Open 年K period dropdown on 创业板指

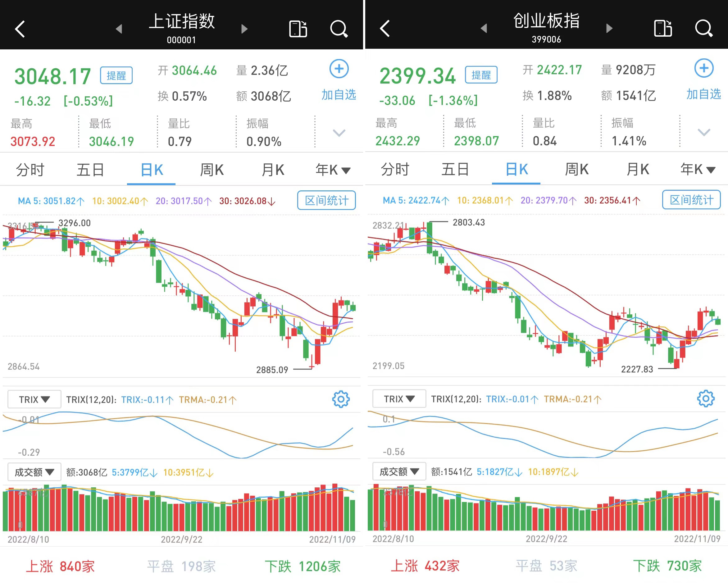[x=698, y=169]
